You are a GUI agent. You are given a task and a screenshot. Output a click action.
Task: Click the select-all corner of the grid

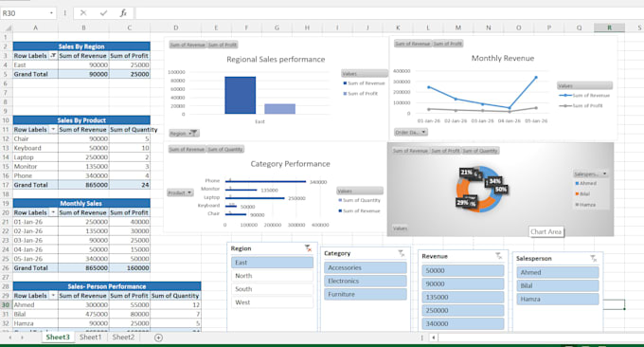tap(7, 27)
